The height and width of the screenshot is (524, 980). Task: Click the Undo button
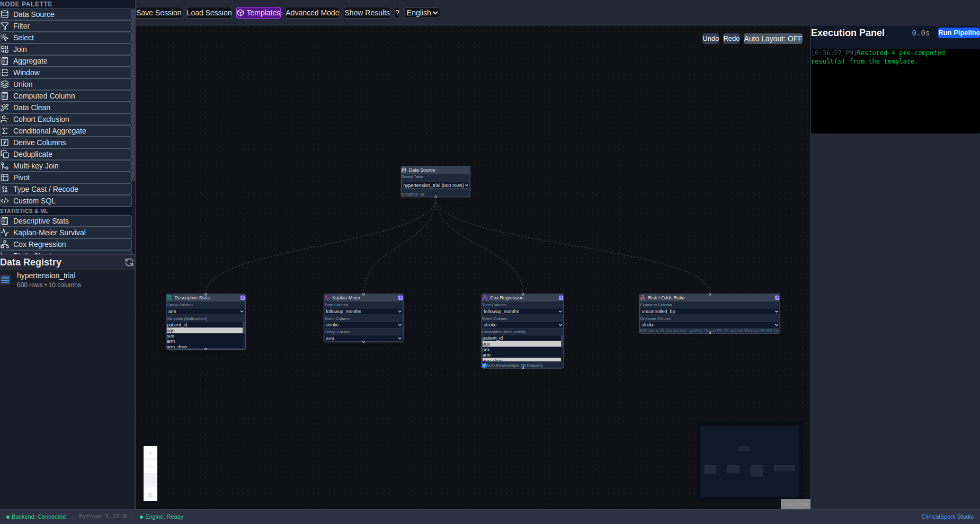click(711, 39)
